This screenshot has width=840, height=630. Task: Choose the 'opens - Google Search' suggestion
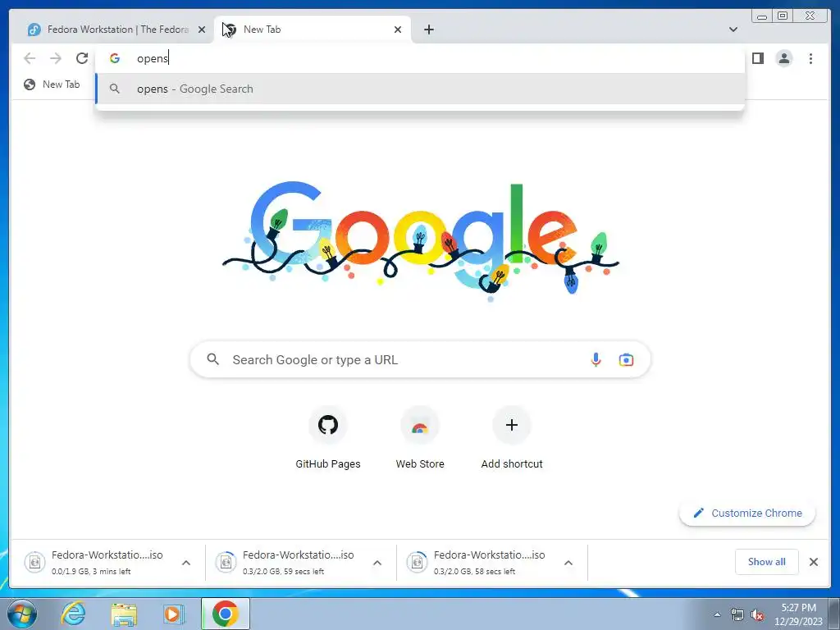click(x=420, y=89)
